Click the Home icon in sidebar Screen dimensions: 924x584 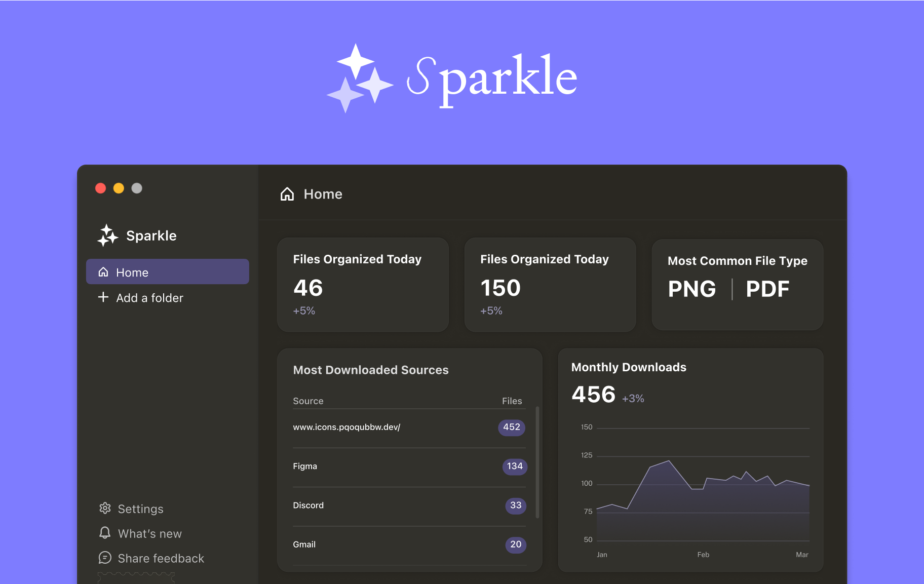[x=103, y=272]
